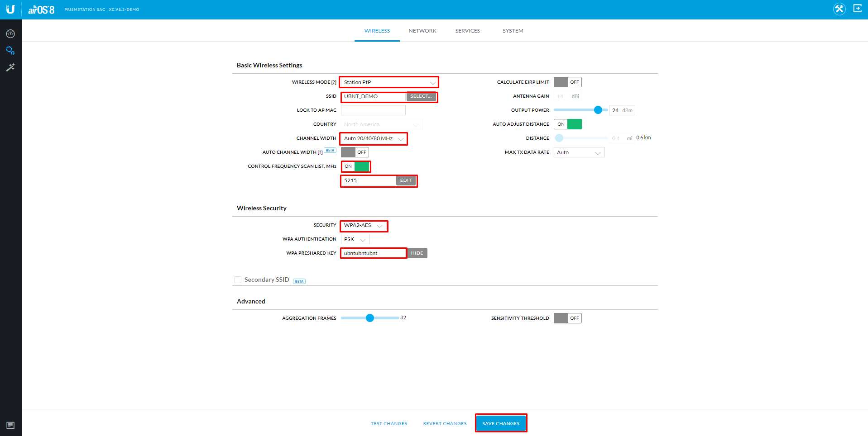Expand the Channel Width dropdown

click(x=373, y=138)
